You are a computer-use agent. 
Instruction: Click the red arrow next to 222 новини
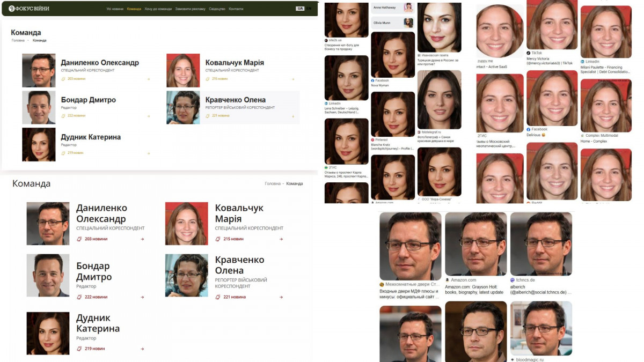[x=142, y=297]
